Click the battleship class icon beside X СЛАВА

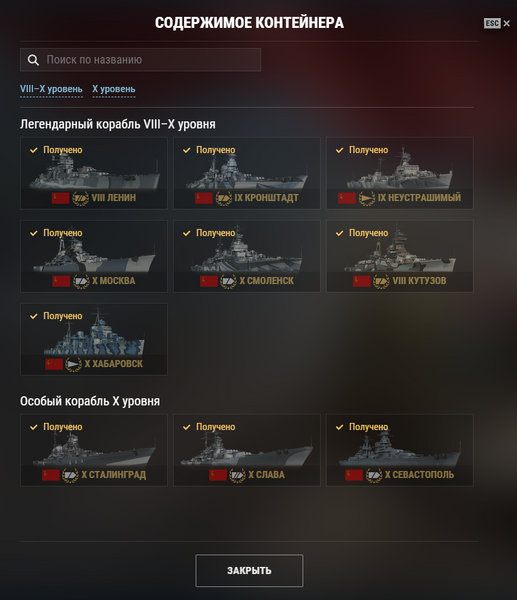point(237,475)
